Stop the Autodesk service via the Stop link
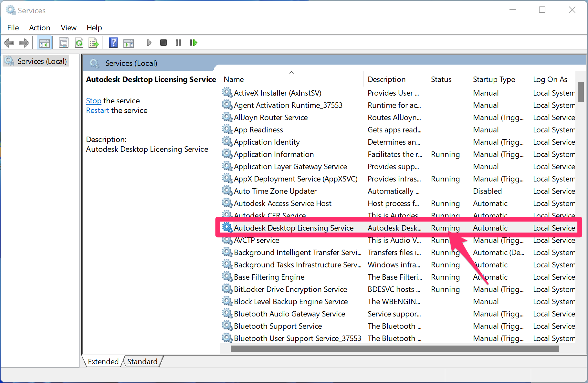This screenshot has height=383, width=588. (x=93, y=100)
